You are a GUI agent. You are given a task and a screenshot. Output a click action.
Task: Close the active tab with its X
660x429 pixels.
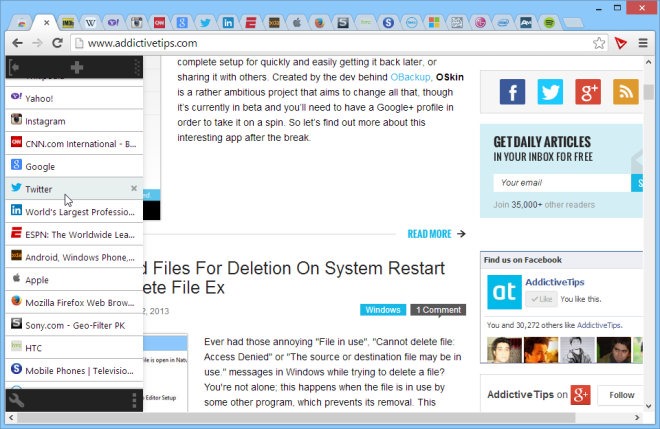46,23
